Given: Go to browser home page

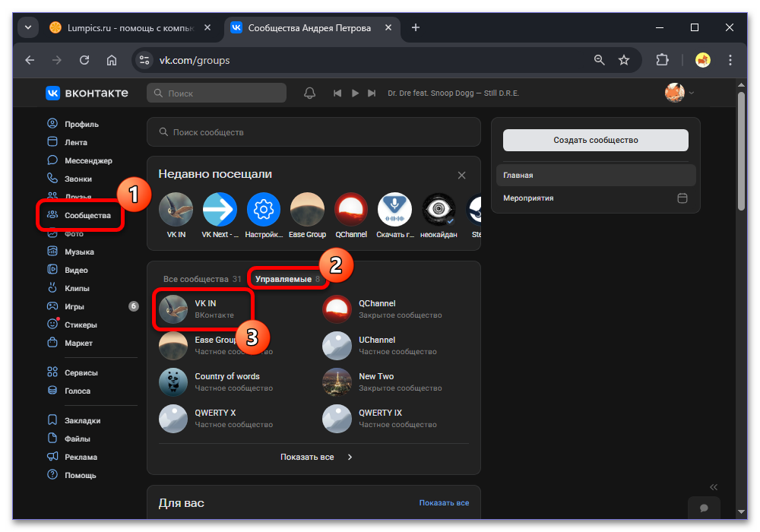Looking at the screenshot, I should click(112, 60).
